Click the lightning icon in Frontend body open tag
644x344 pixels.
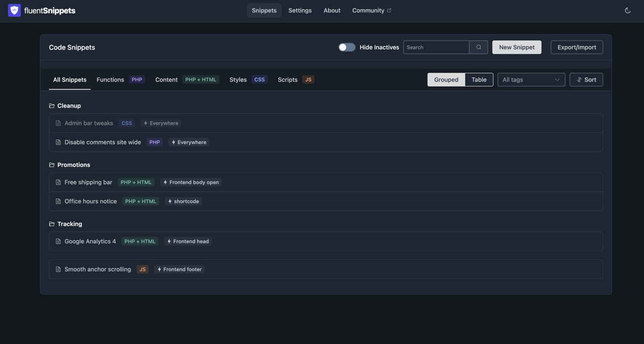pyautogui.click(x=165, y=182)
